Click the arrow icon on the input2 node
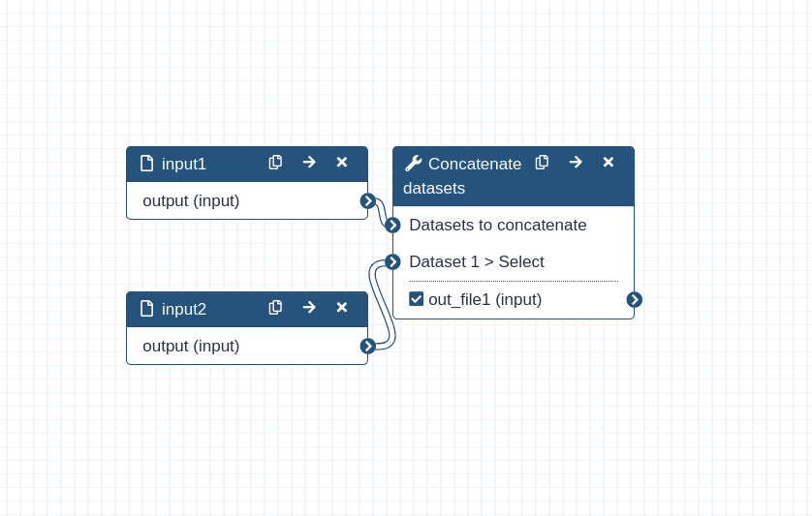Image resolution: width=812 pixels, height=516 pixels. click(309, 308)
